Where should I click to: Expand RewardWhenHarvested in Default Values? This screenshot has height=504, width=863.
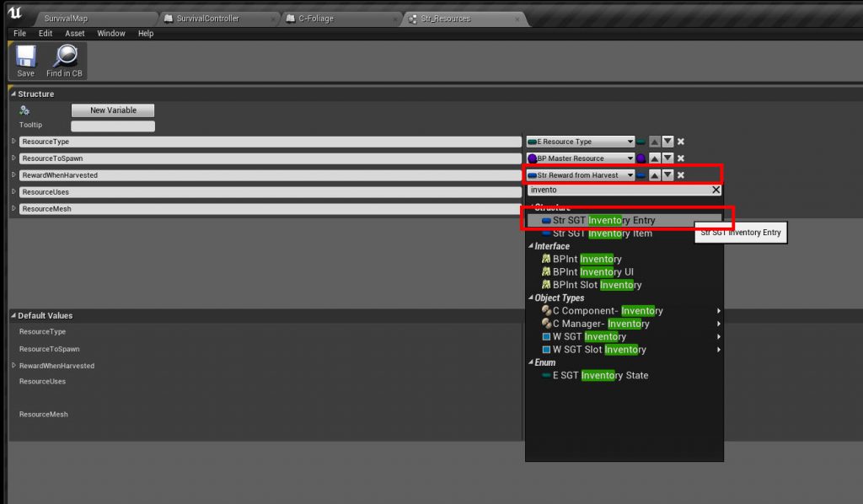pos(13,366)
